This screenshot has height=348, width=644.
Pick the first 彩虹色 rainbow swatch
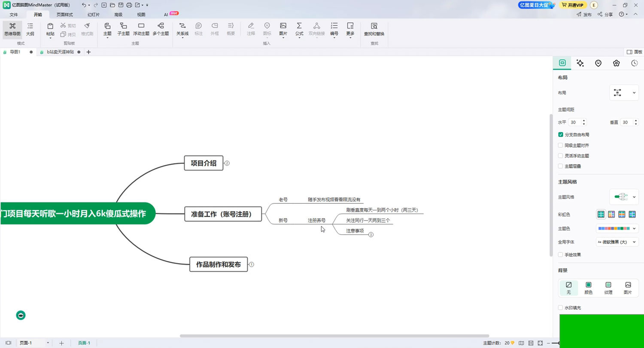[x=601, y=214]
